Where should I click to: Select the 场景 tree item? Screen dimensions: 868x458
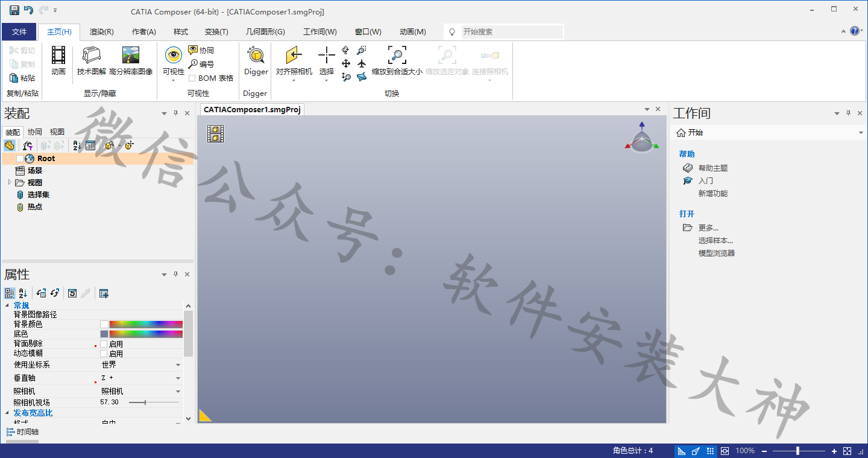pos(35,171)
